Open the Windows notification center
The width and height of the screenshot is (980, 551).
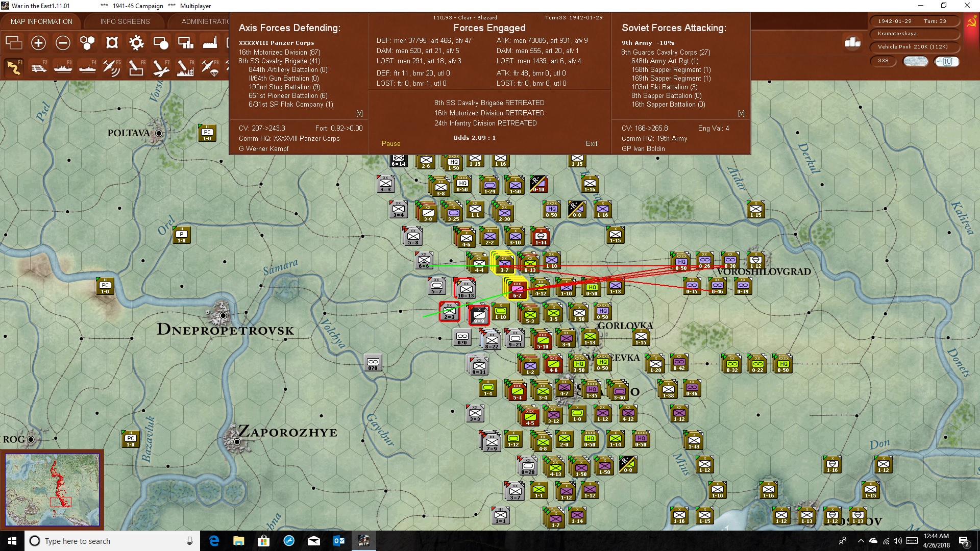964,541
